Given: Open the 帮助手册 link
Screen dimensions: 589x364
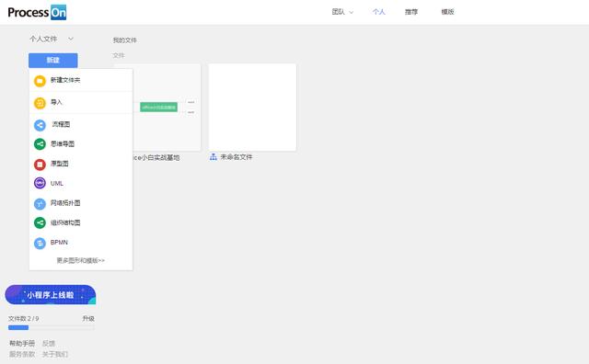Looking at the screenshot, I should point(22,344).
